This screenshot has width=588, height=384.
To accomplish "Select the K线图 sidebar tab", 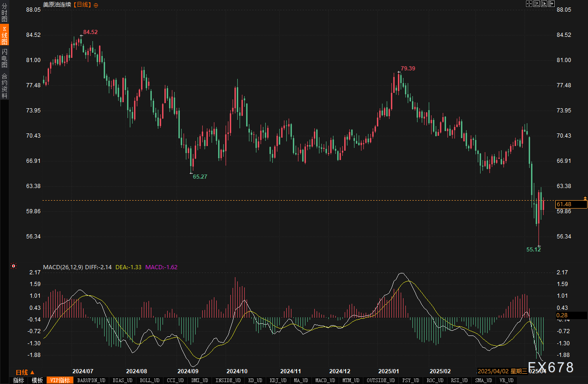I will point(4,35).
